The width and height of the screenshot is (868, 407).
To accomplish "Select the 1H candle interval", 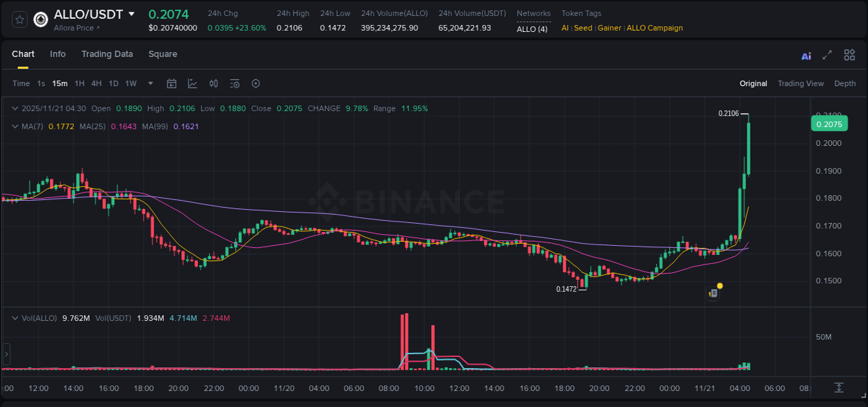I will 78,83.
